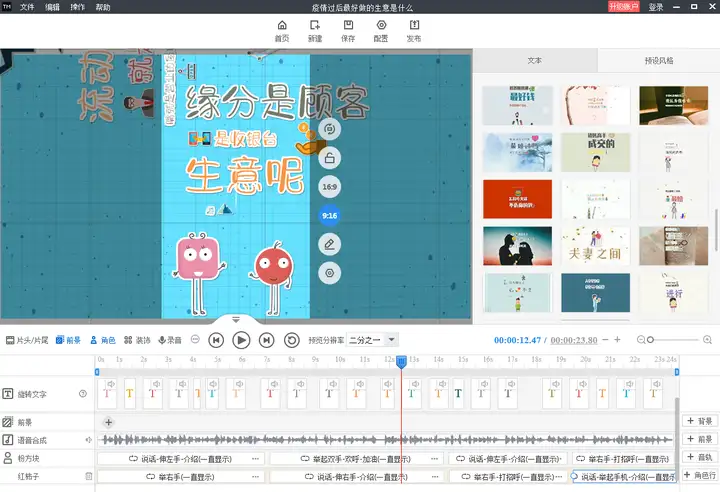Add a character row with + 角色行
Viewport: 720px width, 492px height.
pos(699,475)
